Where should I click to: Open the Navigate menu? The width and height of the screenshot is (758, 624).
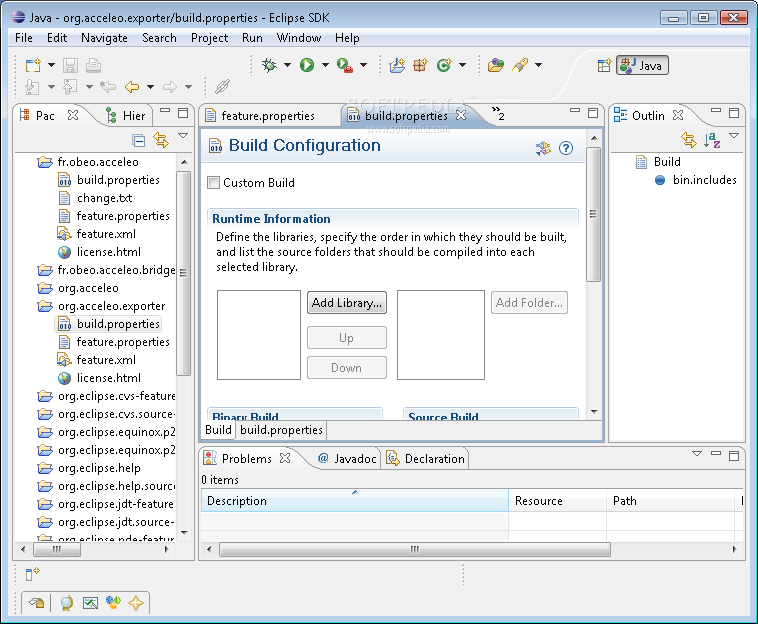pyautogui.click(x=104, y=38)
